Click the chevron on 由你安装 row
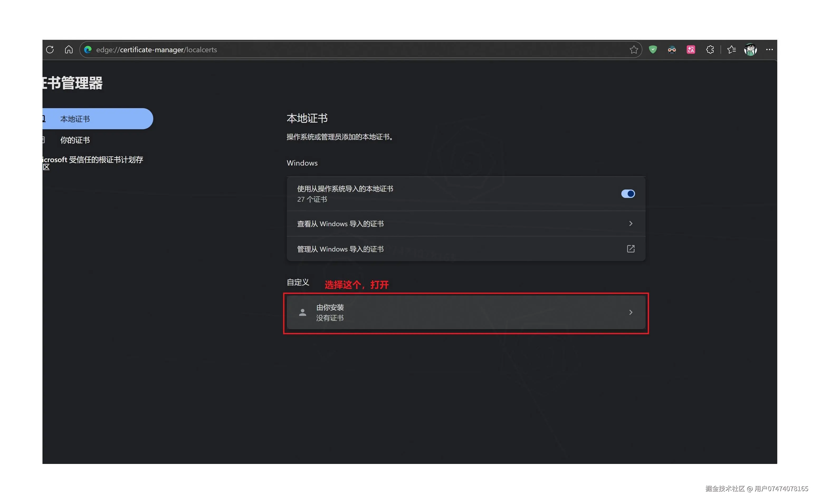 [630, 312]
